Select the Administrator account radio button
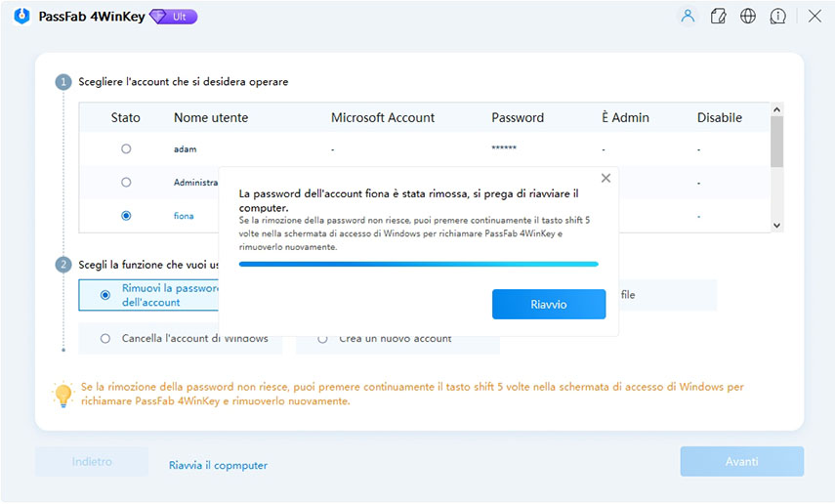Screen dimensions: 835x504 coord(126,183)
